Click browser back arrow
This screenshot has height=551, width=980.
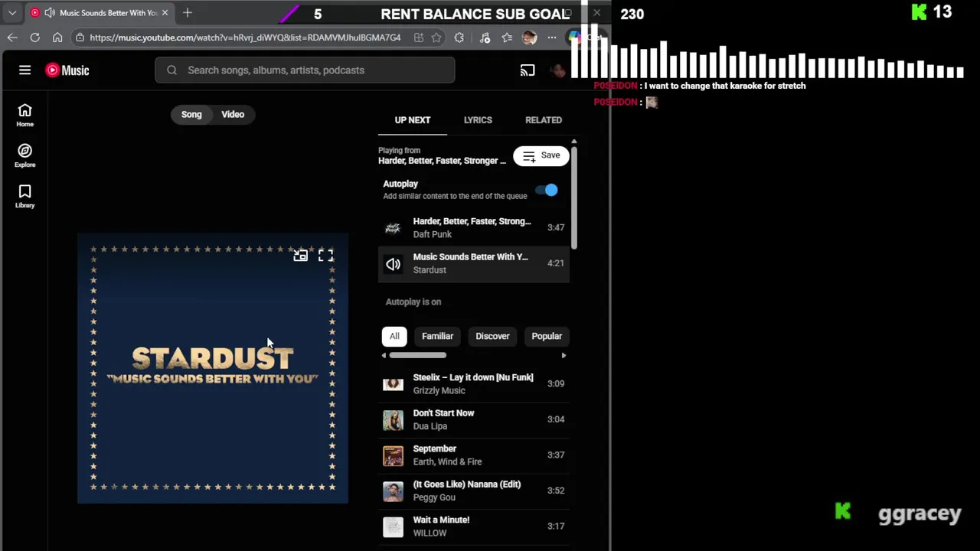point(12,37)
